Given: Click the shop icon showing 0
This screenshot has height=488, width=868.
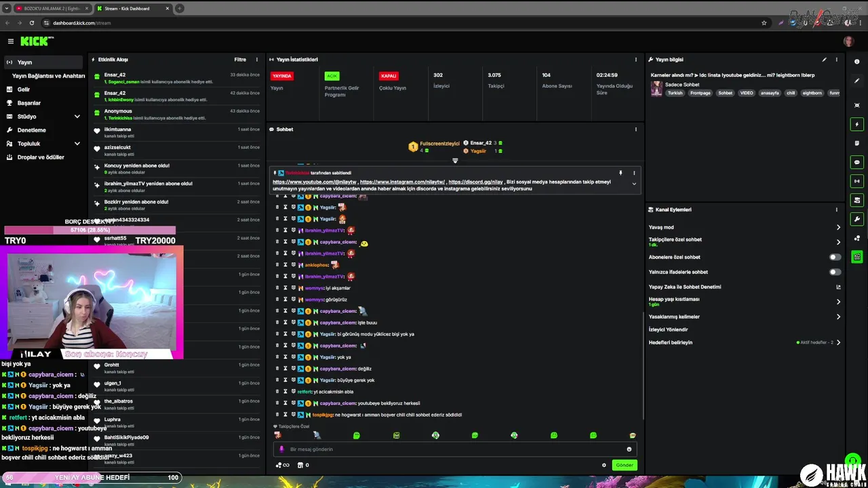Looking at the screenshot, I should pyautogui.click(x=303, y=465).
